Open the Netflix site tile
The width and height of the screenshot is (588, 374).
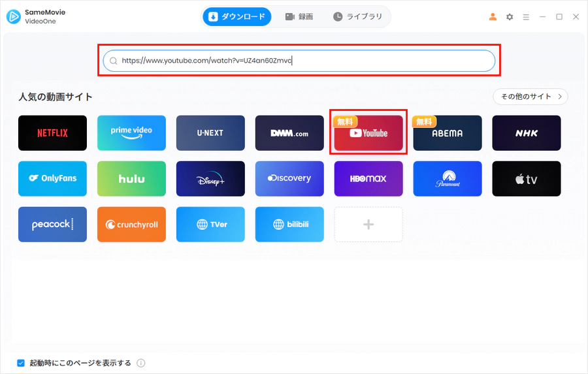pyautogui.click(x=52, y=133)
